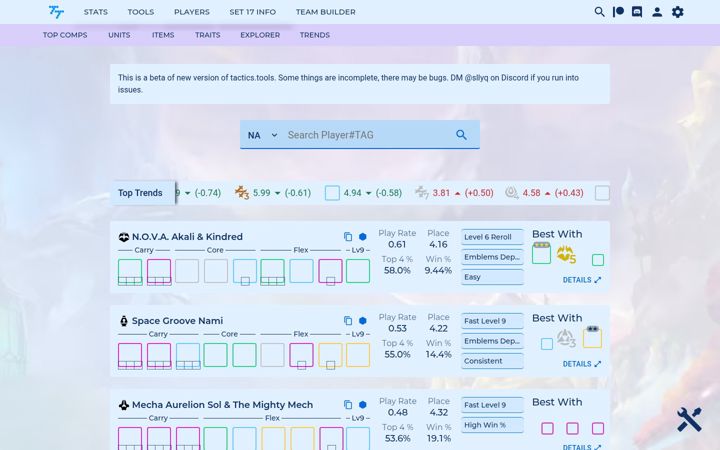This screenshot has height=450, width=720.
Task: Switch to TRENDS tab
Action: pyautogui.click(x=315, y=35)
